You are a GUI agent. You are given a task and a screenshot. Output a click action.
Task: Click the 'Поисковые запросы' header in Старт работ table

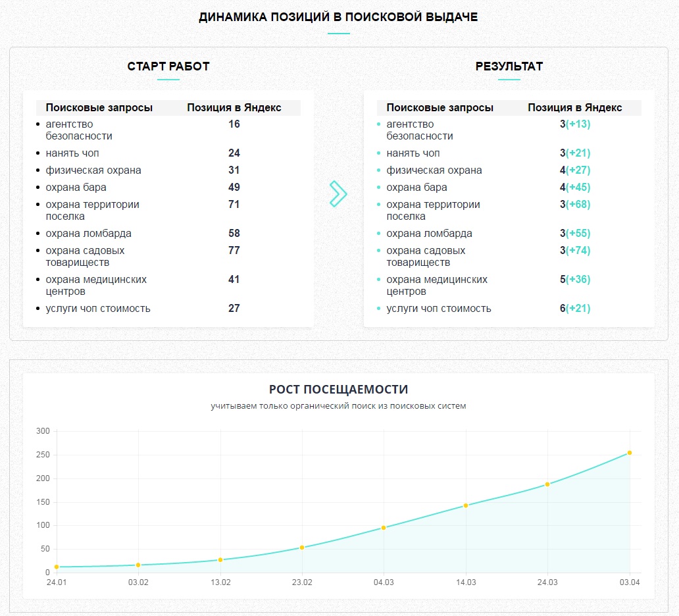99,107
